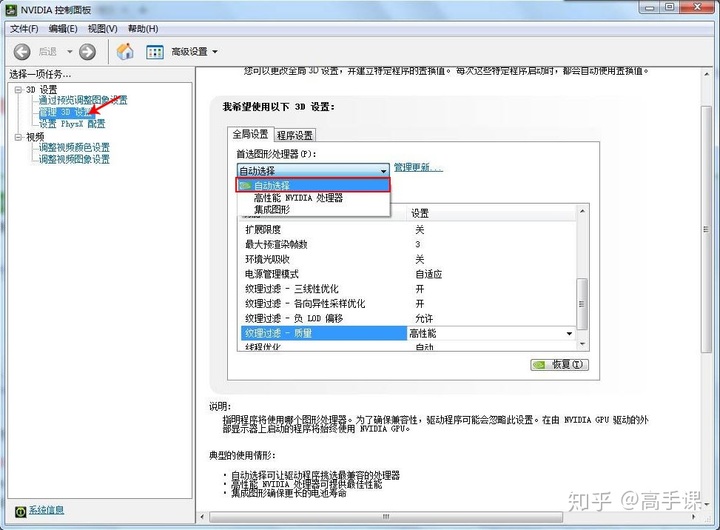The width and height of the screenshot is (720, 530).
Task: Select the 电源管理模式 row
Action: coord(408,274)
